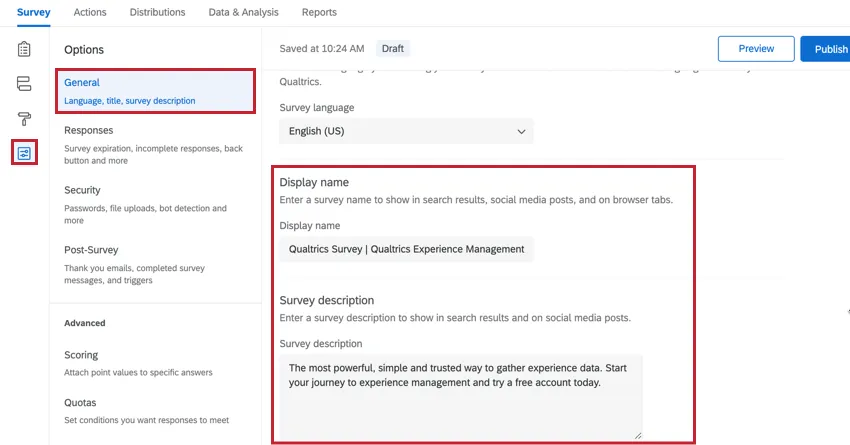The width and height of the screenshot is (850, 445).
Task: Open the Responses options section
Action: click(x=155, y=144)
